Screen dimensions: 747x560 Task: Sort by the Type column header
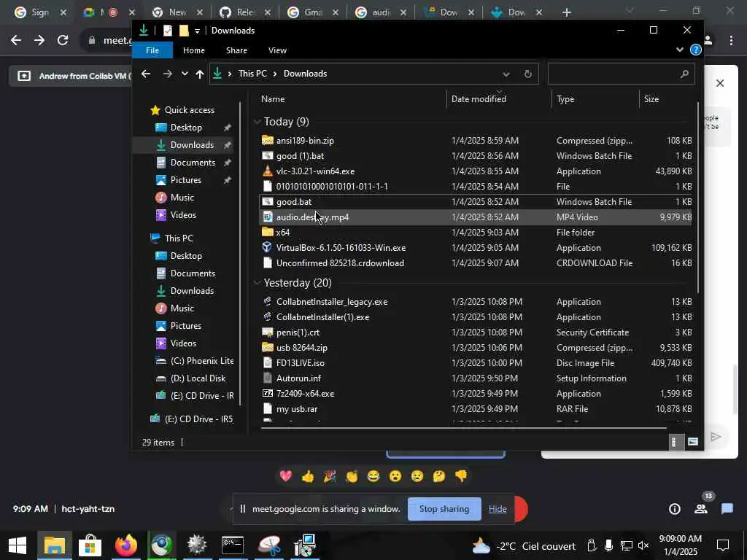click(x=565, y=99)
